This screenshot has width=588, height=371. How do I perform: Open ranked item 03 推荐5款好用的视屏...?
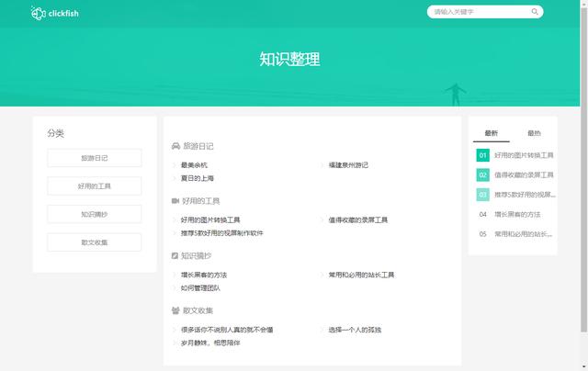516,195
